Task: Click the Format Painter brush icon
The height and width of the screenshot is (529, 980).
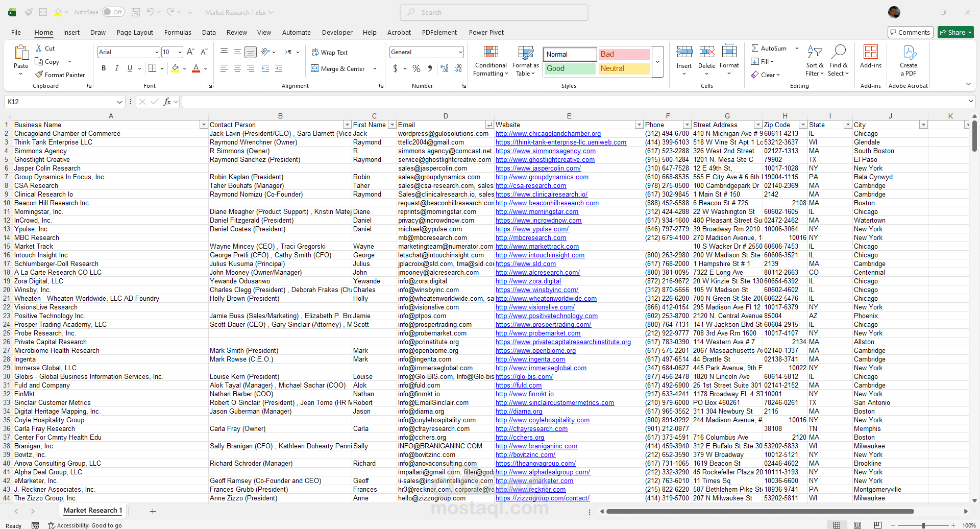Action: pos(39,75)
